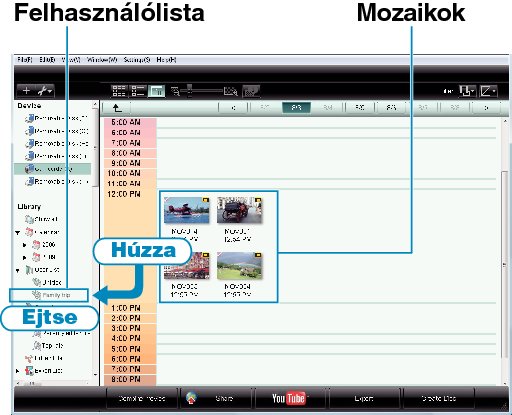The image size is (512, 415).
Task: Toggle the checkmark on the rainbow thumbnail
Action: [x=220, y=255]
